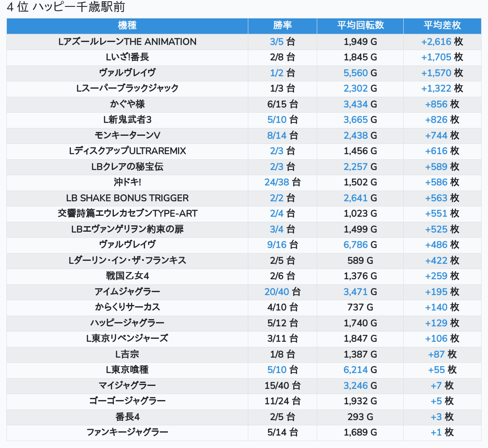The width and height of the screenshot is (488, 448).
Task: Select the かぐや様 machine row
Action: click(127, 104)
